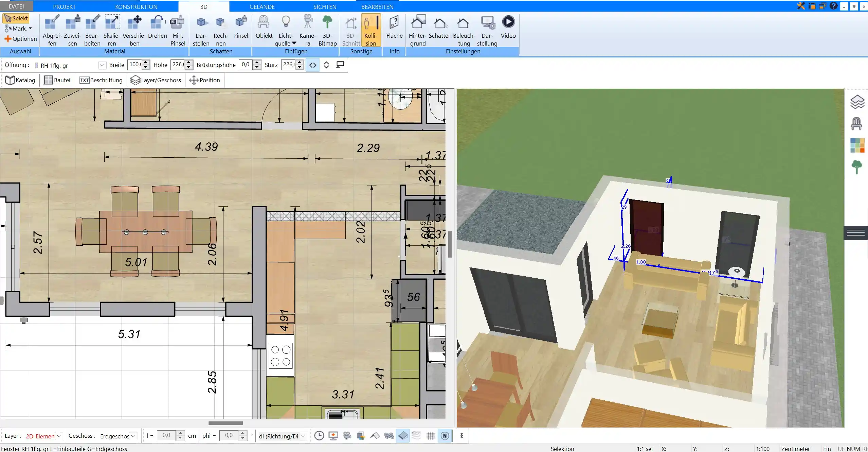Open Optionen in Auswahl group
This screenshot has width=868, height=452.
point(20,39)
